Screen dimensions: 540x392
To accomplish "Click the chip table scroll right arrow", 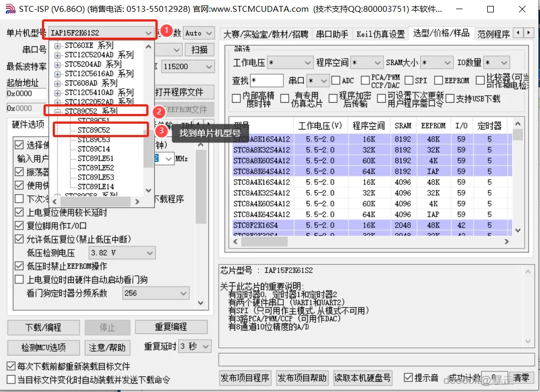I will 506,241.
